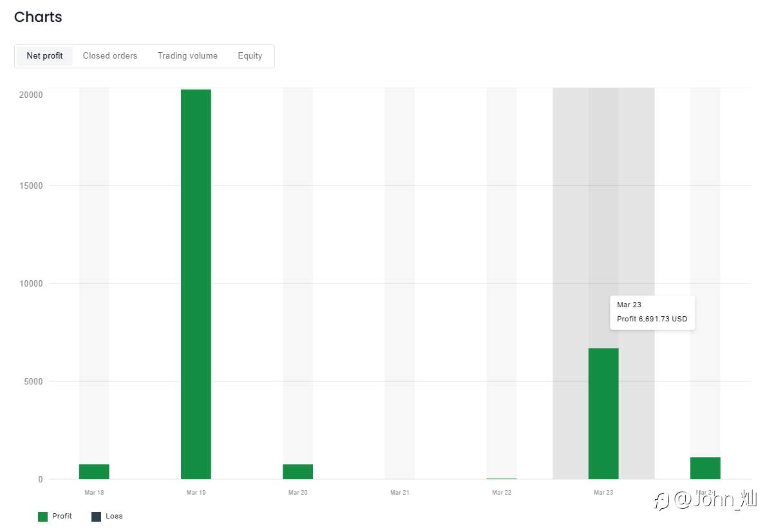Click the Mar 18 profit bar
Image resolution: width=765 pixels, height=532 pixels.
pyautogui.click(x=94, y=471)
